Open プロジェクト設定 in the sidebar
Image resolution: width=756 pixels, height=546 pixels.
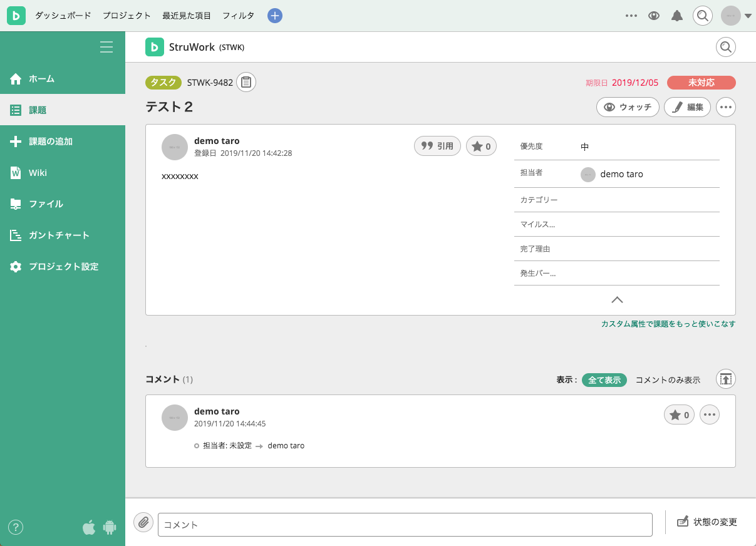coord(63,266)
